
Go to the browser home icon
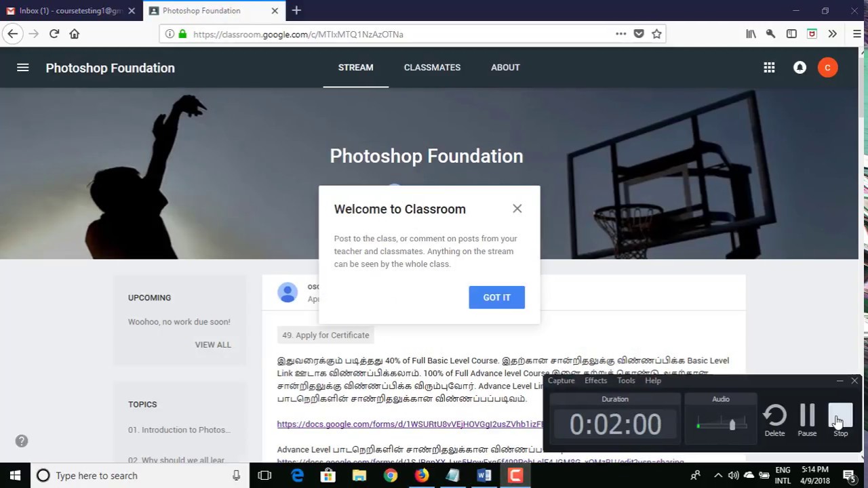[x=75, y=34]
